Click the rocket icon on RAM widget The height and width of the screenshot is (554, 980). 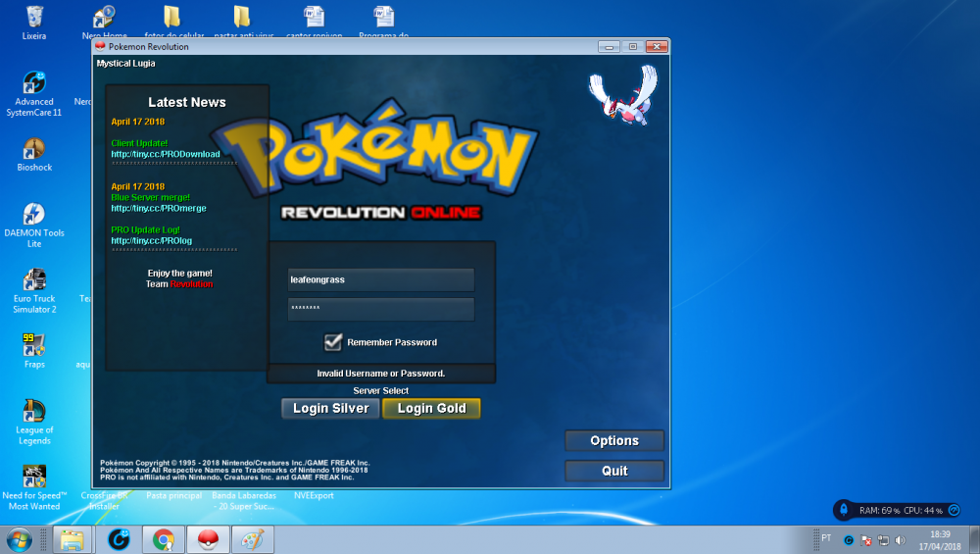coord(844,510)
